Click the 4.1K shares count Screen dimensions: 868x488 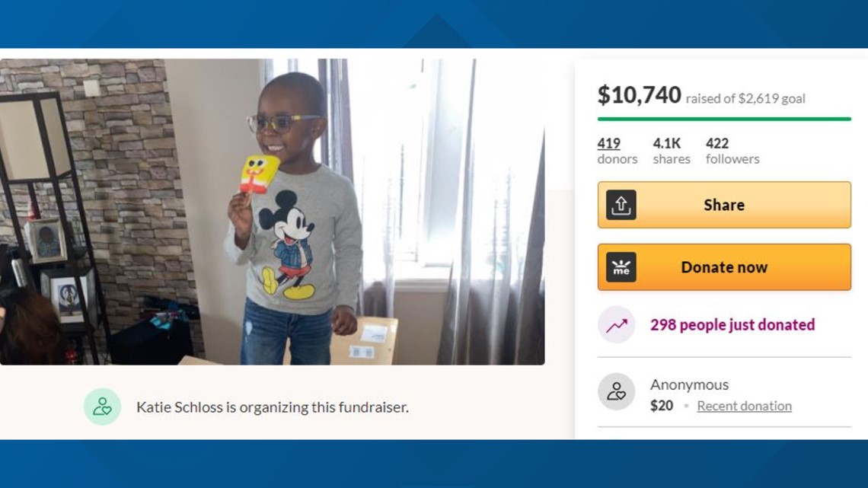point(666,143)
